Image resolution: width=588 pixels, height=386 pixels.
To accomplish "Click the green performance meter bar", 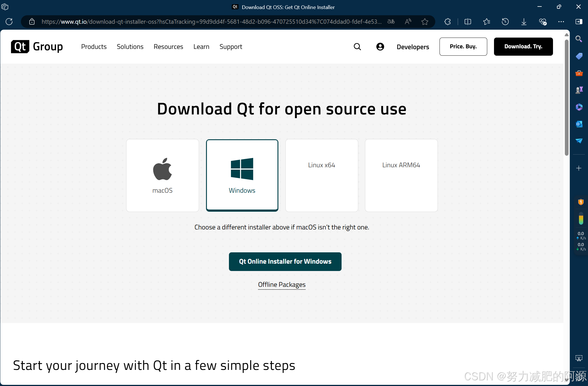I will tap(581, 219).
